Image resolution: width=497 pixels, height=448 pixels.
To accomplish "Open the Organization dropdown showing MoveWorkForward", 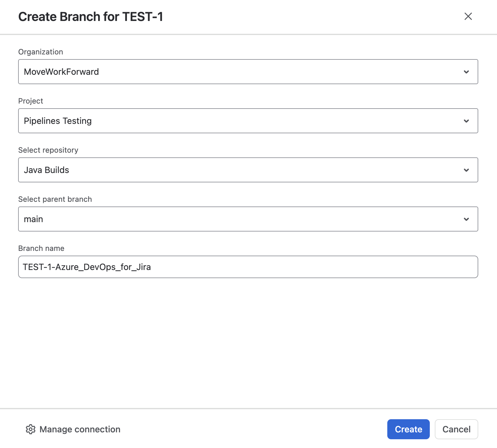I will click(x=248, y=72).
